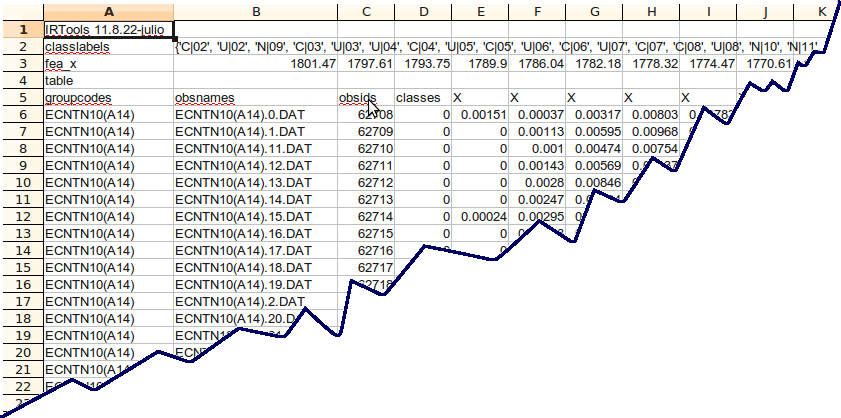Image resolution: width=841 pixels, height=418 pixels.
Task: Select row 20 header
Action: point(23,353)
